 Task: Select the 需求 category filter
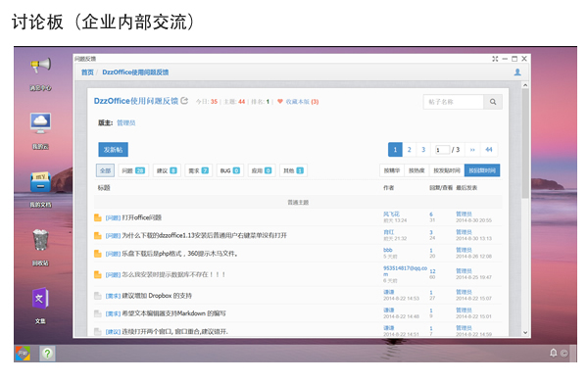tap(199, 170)
